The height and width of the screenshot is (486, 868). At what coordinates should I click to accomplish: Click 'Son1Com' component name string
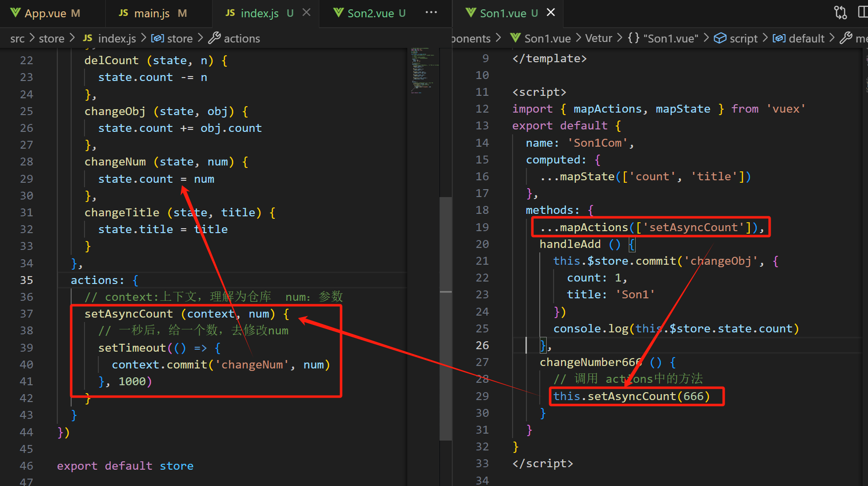click(x=598, y=143)
